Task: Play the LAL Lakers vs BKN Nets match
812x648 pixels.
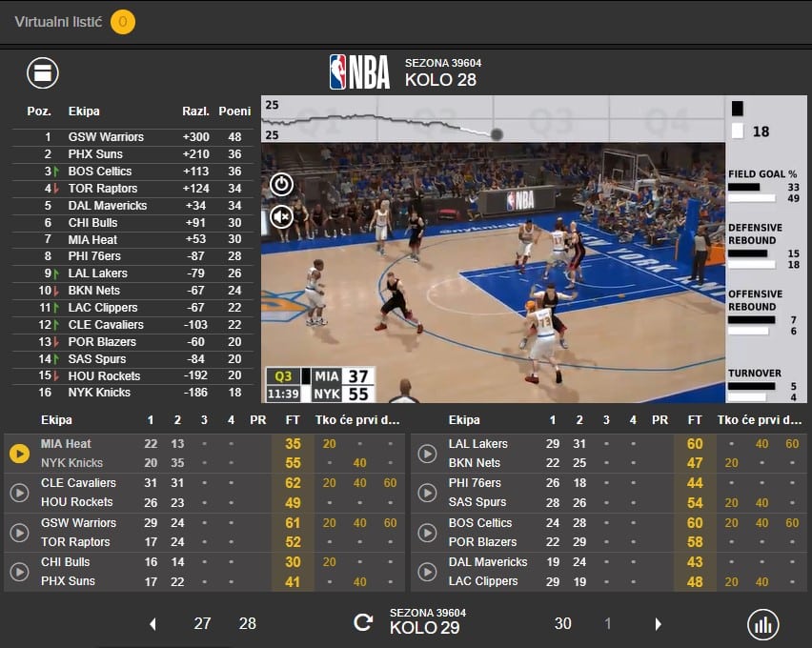Action: pos(428,454)
